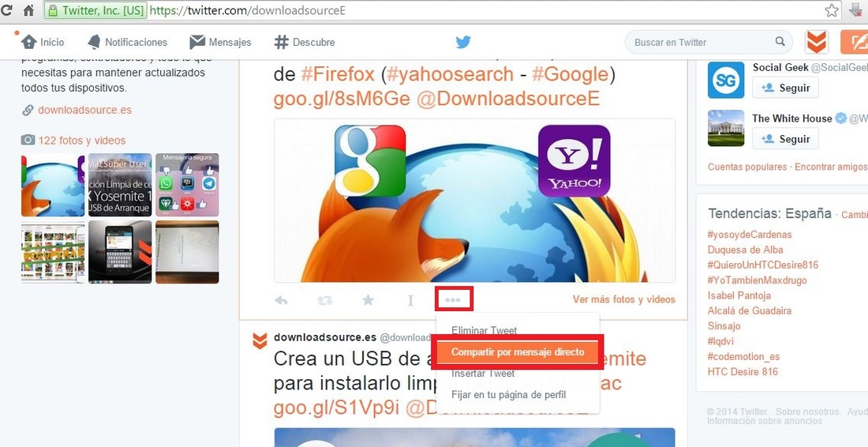The height and width of the screenshot is (447, 868).
Task: Click the browser address bar URL
Action: pos(248,10)
